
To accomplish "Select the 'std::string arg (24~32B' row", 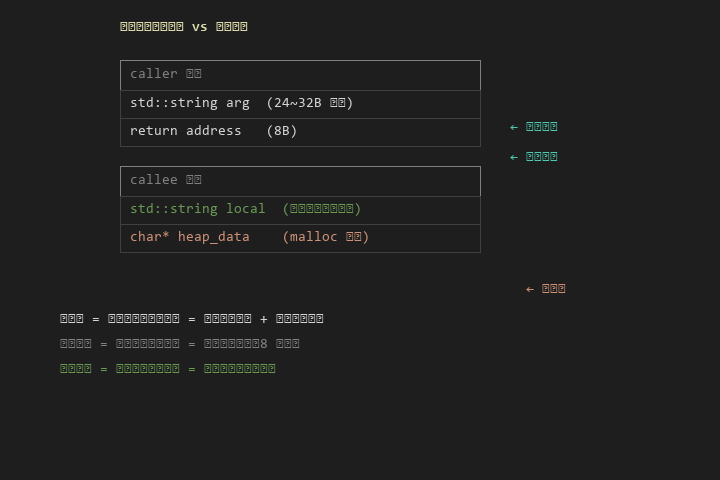I will (x=300, y=104).
